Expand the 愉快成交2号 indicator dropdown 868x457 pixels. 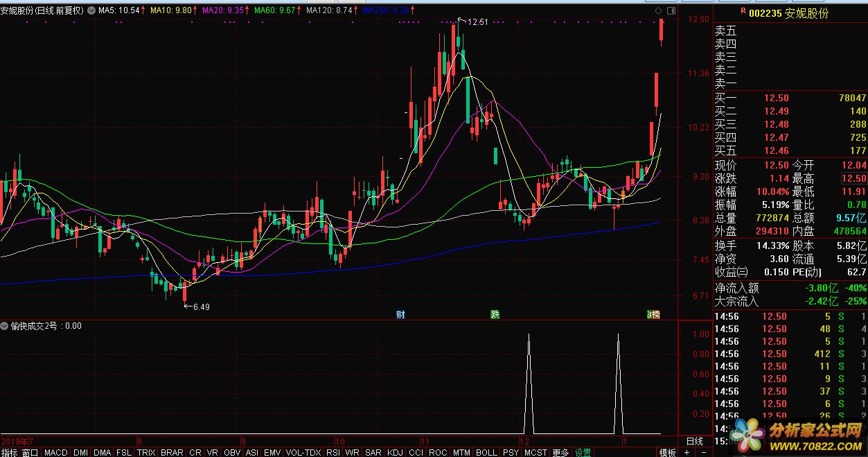(6, 326)
